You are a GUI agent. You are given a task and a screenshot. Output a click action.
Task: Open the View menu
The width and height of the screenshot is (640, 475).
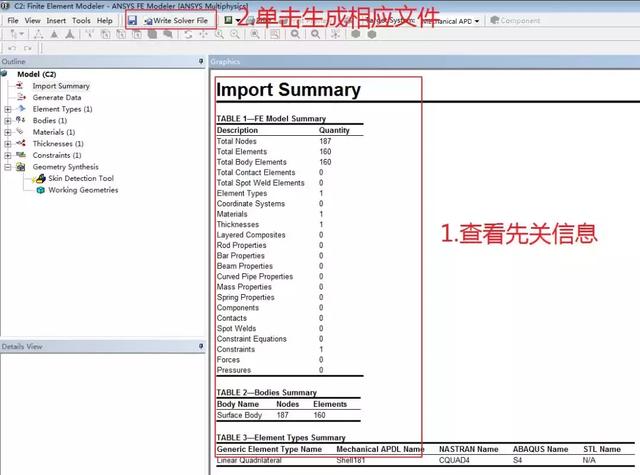click(32, 20)
